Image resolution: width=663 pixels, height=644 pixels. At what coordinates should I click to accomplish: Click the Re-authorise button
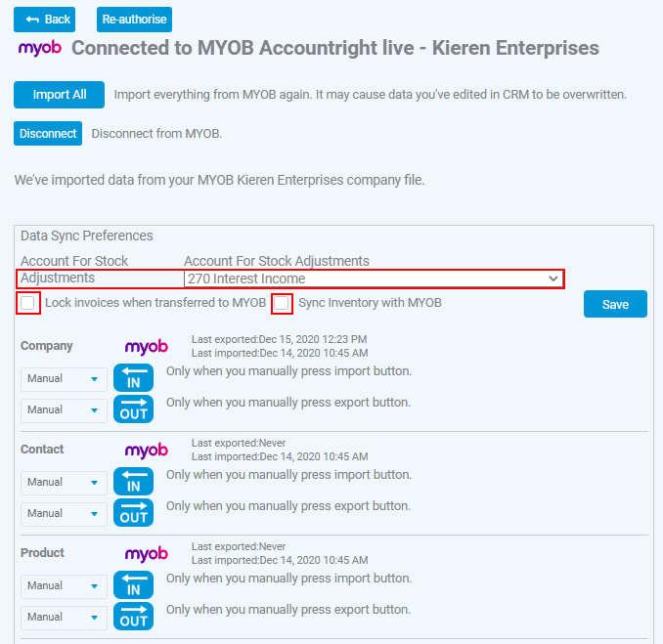coord(135,20)
